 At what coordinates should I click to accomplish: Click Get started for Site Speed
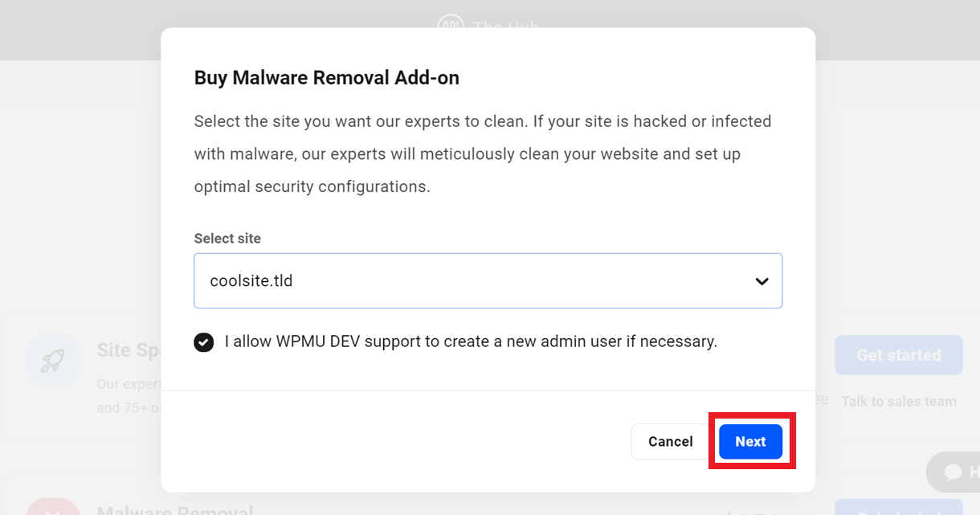pos(899,355)
